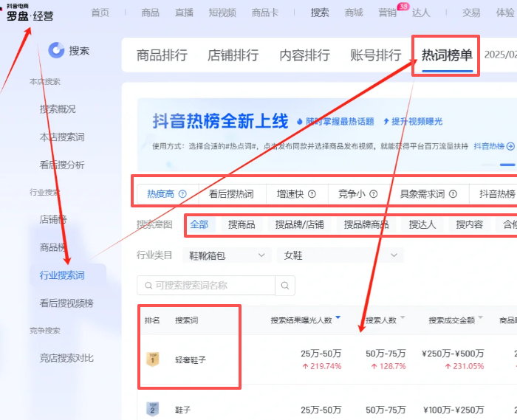This screenshot has height=420, width=517.
Task: Click the 抖音热榜全新上线 banner
Action: (x=327, y=134)
